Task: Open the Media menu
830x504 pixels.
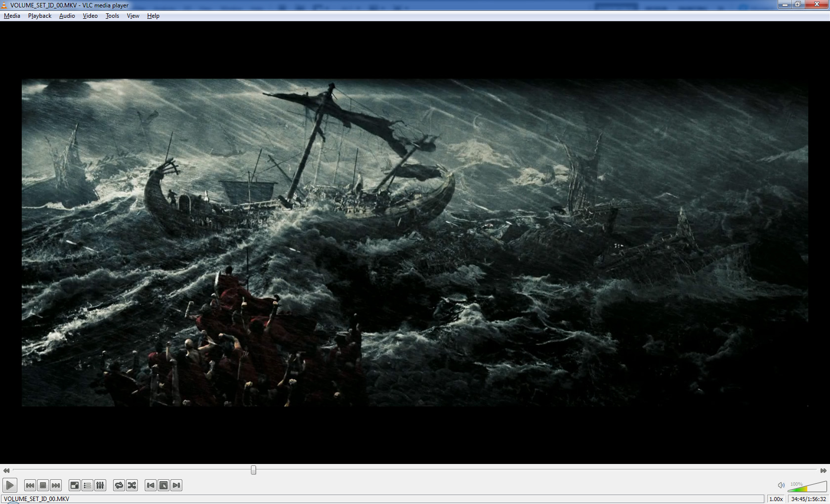Action: click(12, 16)
